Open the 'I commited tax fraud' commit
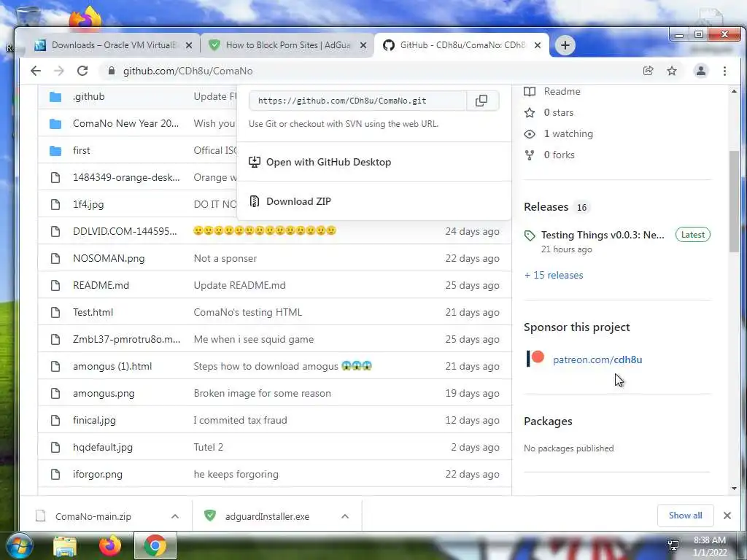747x560 pixels. pos(241,421)
